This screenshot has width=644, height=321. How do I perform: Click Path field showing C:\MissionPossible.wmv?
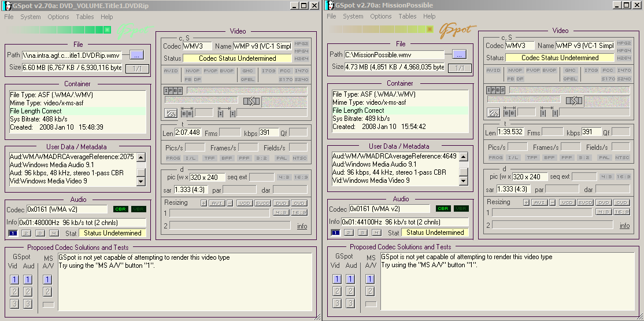tap(394, 55)
